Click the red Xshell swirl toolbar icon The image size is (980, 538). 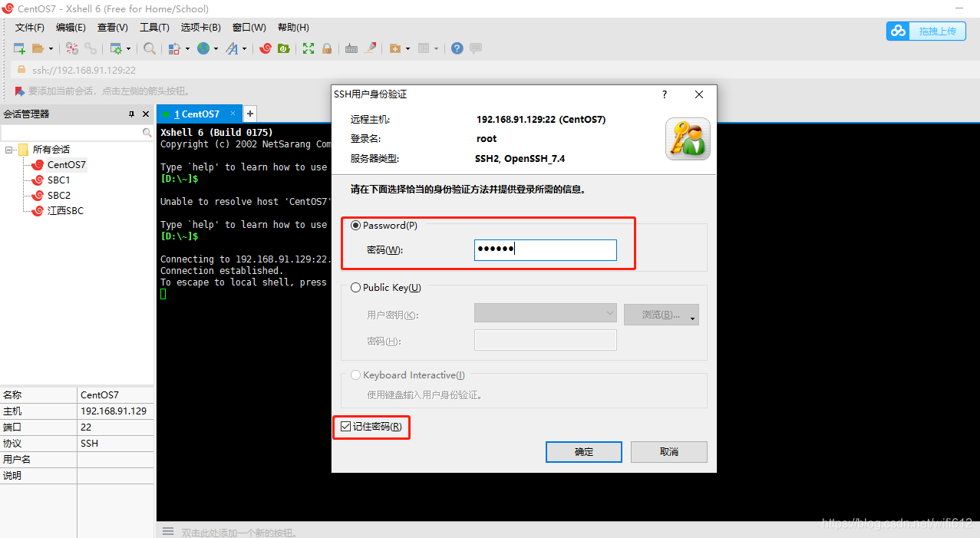click(266, 48)
